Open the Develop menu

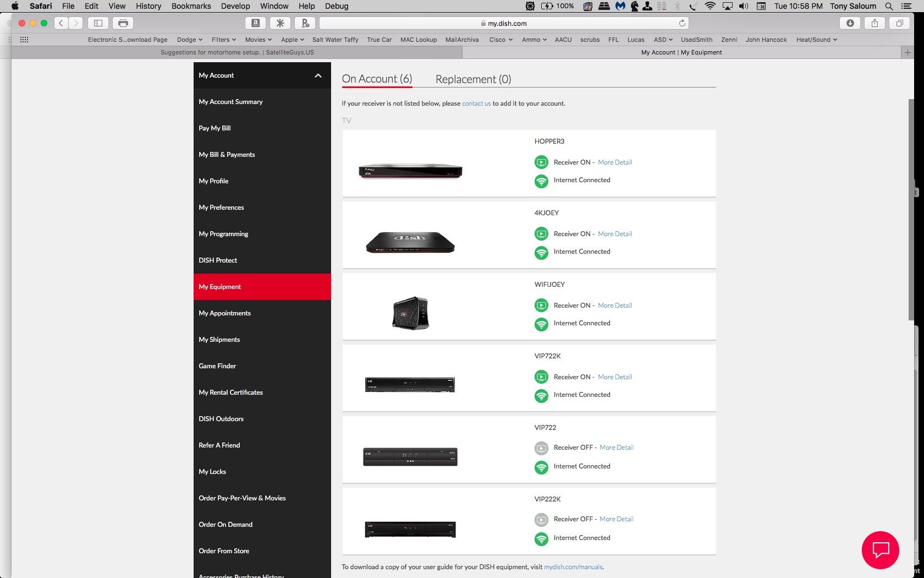point(235,6)
